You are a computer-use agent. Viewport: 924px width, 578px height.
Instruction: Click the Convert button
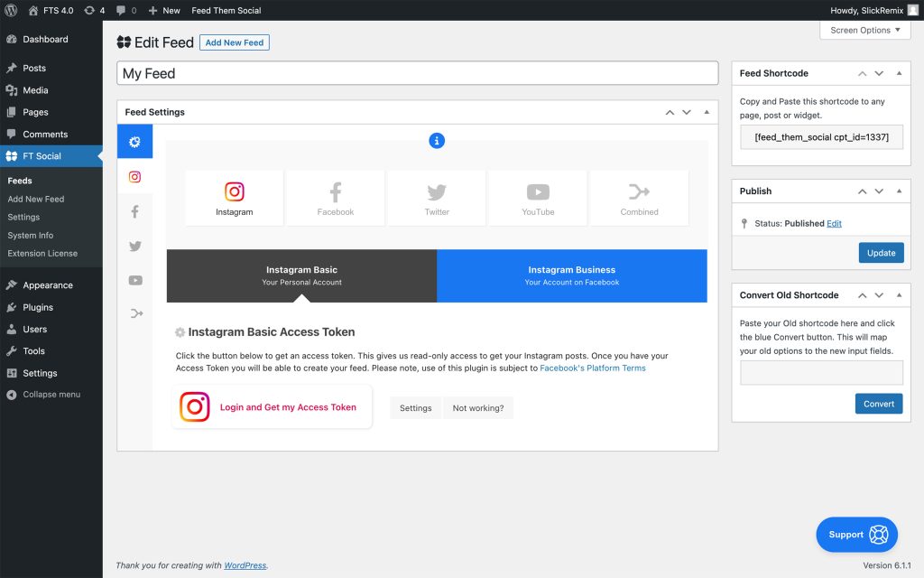(x=879, y=404)
